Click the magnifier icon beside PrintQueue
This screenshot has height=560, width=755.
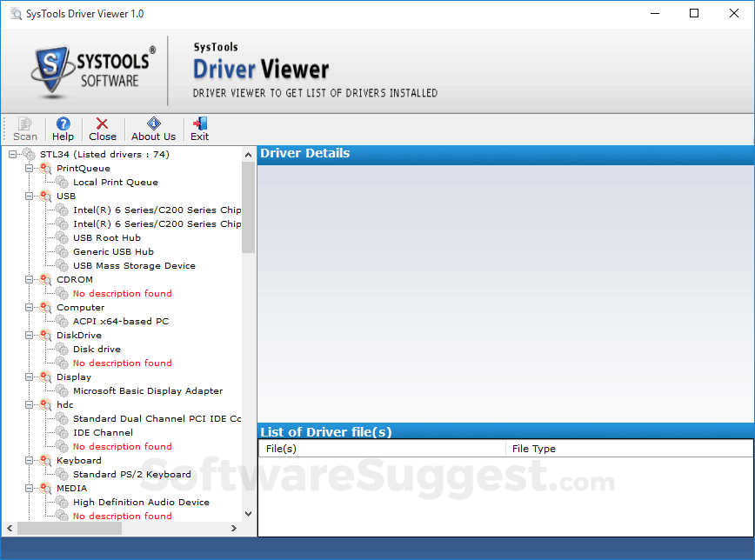coord(44,168)
